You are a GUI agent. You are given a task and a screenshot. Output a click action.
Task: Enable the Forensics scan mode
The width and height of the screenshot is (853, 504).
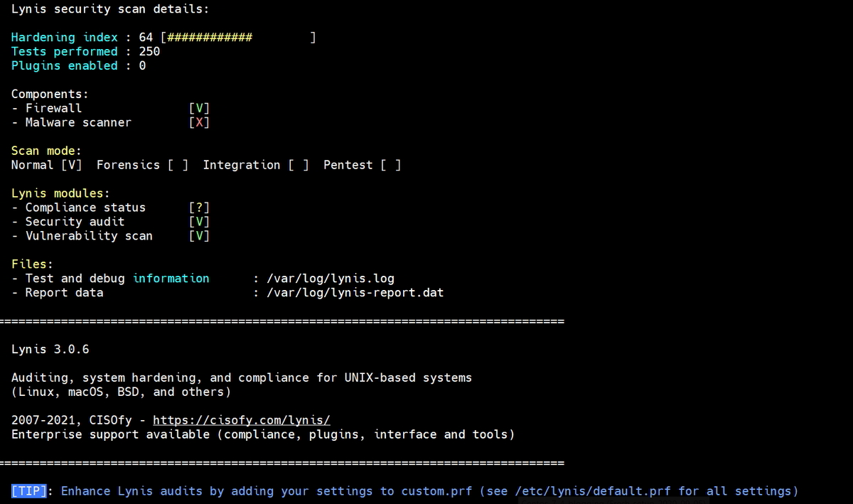pos(178,164)
